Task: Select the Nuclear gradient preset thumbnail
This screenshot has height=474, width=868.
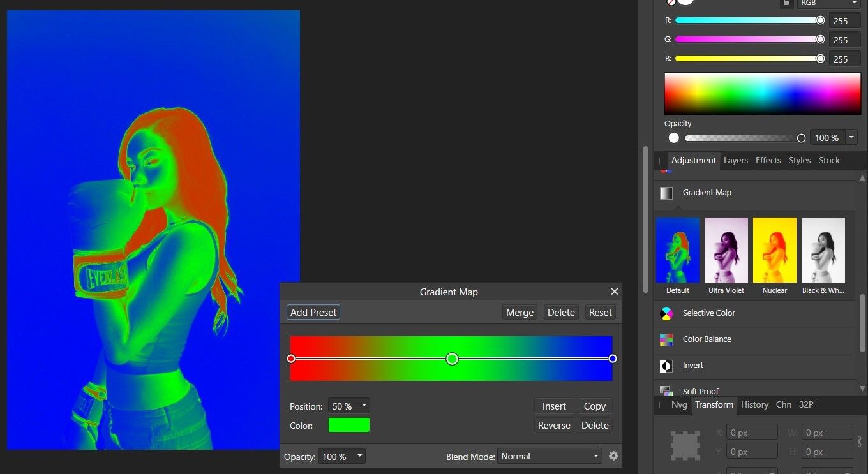Action: [x=774, y=249]
